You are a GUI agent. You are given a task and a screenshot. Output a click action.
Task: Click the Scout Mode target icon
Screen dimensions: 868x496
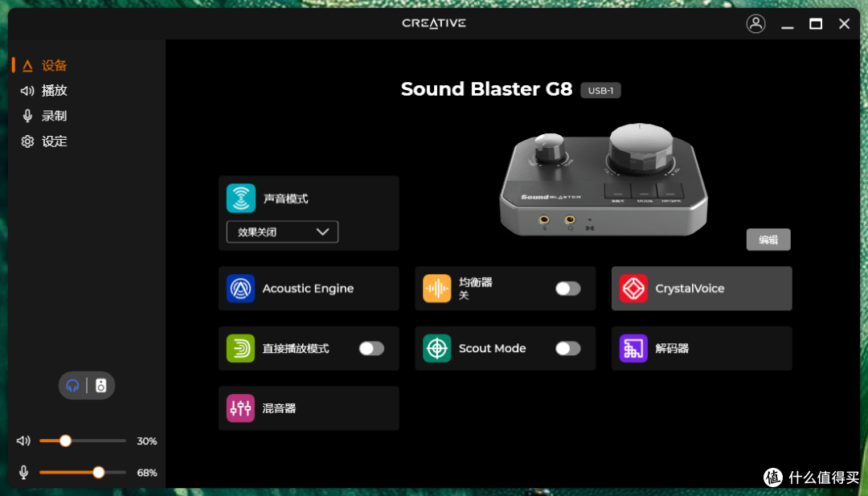click(x=436, y=348)
